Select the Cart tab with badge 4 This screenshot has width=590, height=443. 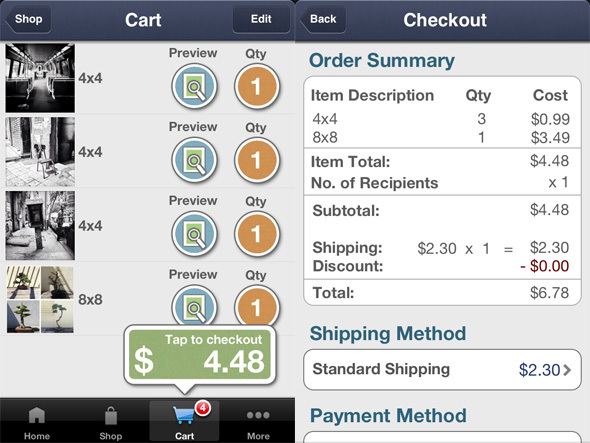click(x=184, y=421)
